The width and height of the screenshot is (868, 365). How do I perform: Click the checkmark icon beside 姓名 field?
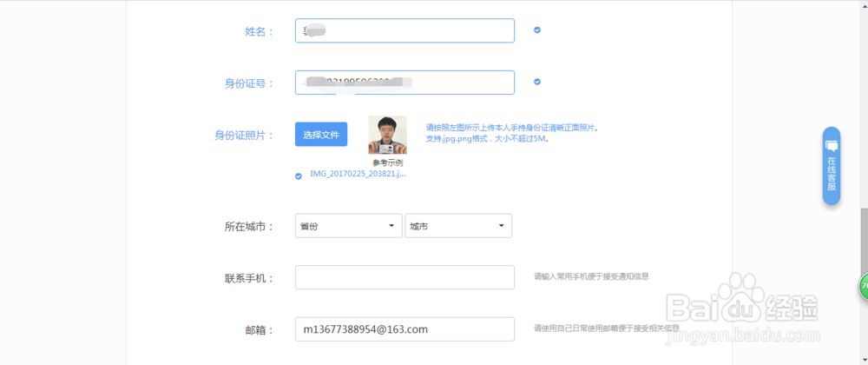(x=537, y=30)
